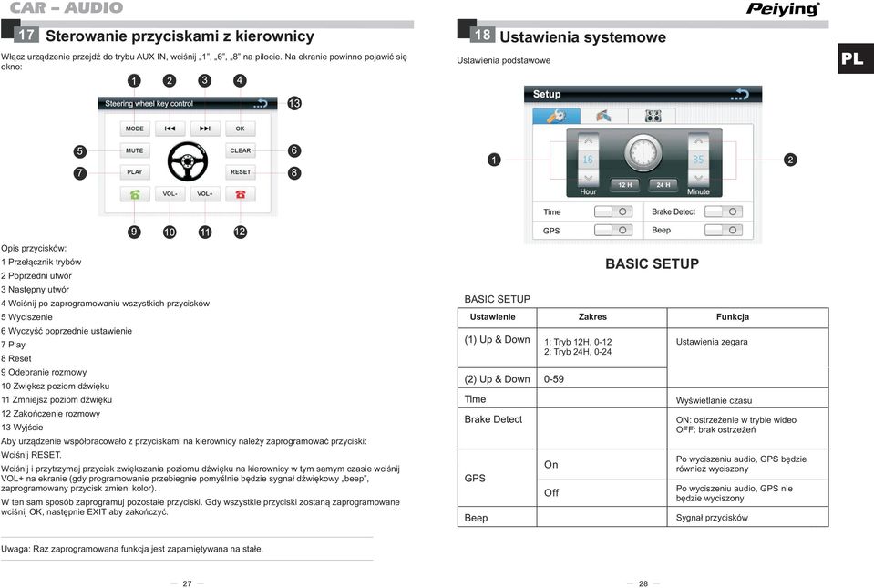Click the 'Wciśnij RESET.' instruction line
874x588 pixels.
31,455
